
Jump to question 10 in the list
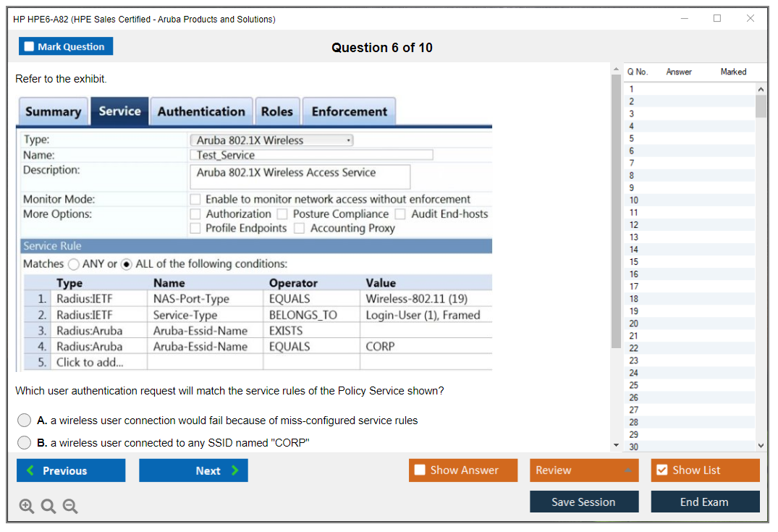click(634, 200)
